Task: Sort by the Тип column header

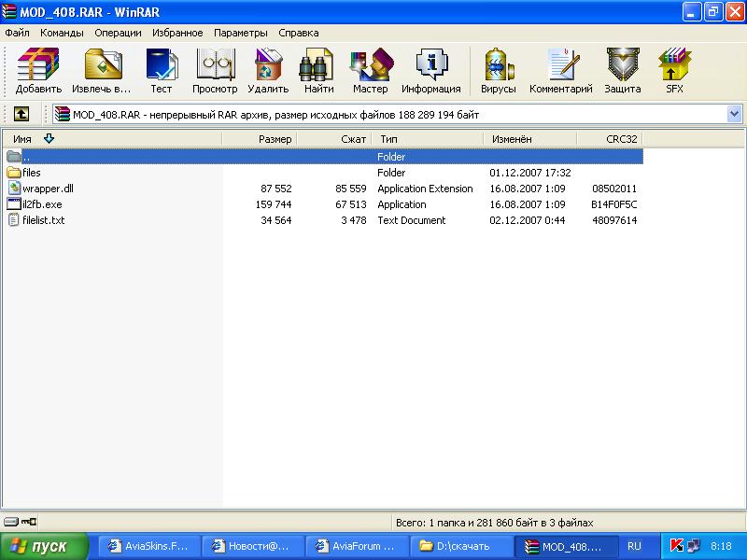Action: coord(428,139)
